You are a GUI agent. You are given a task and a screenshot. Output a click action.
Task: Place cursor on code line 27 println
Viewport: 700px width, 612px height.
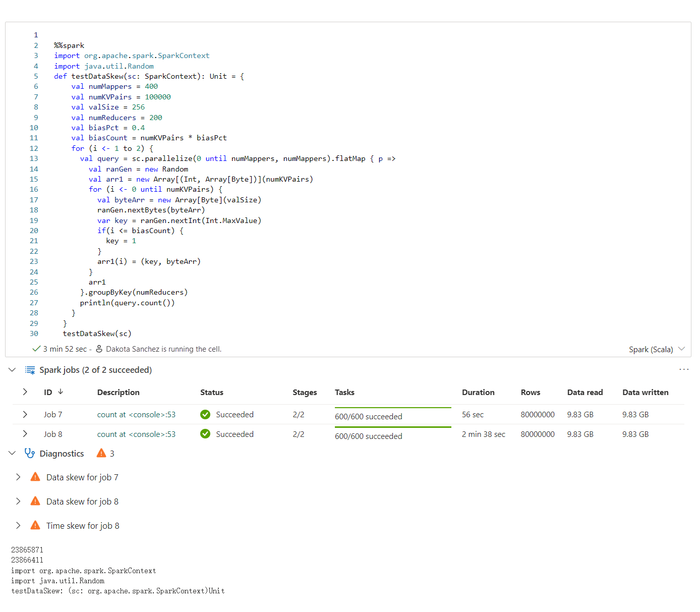(127, 303)
